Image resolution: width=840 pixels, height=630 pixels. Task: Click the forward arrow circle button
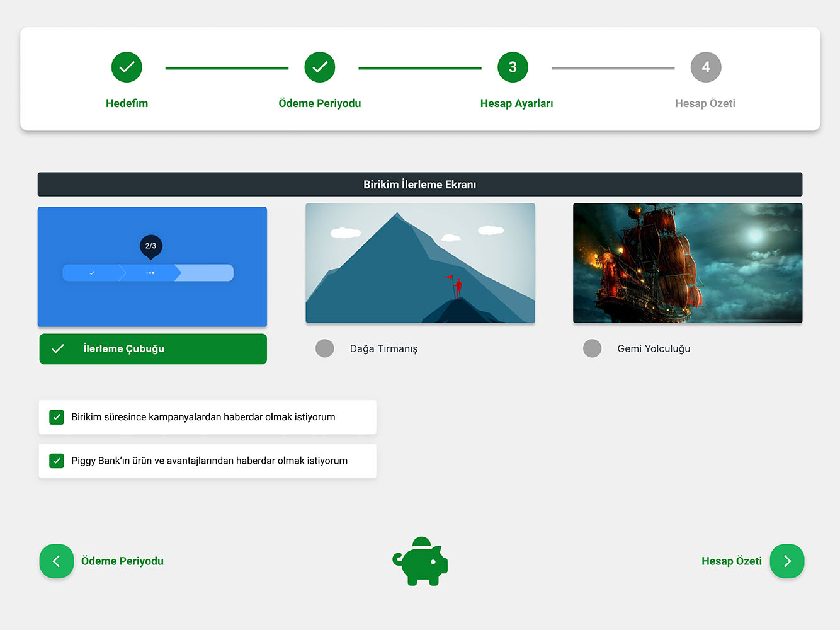click(x=787, y=561)
